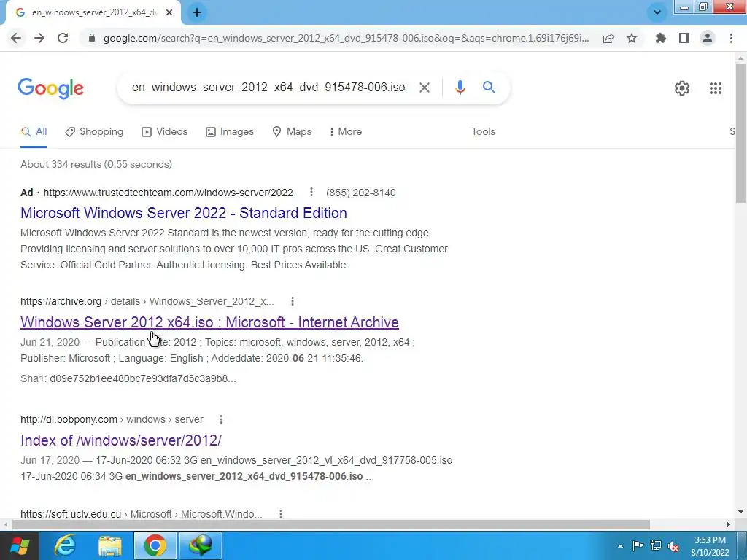Show hidden tray icons arrow
The image size is (747, 560).
click(x=620, y=546)
